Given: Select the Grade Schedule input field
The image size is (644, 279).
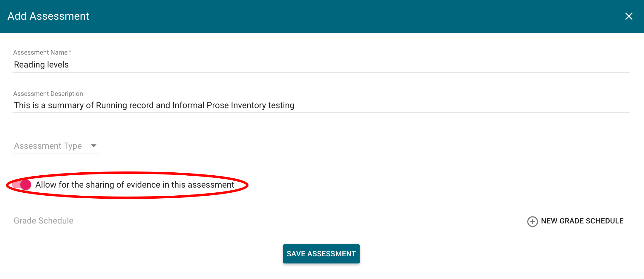Looking at the screenshot, I should click(x=264, y=221).
